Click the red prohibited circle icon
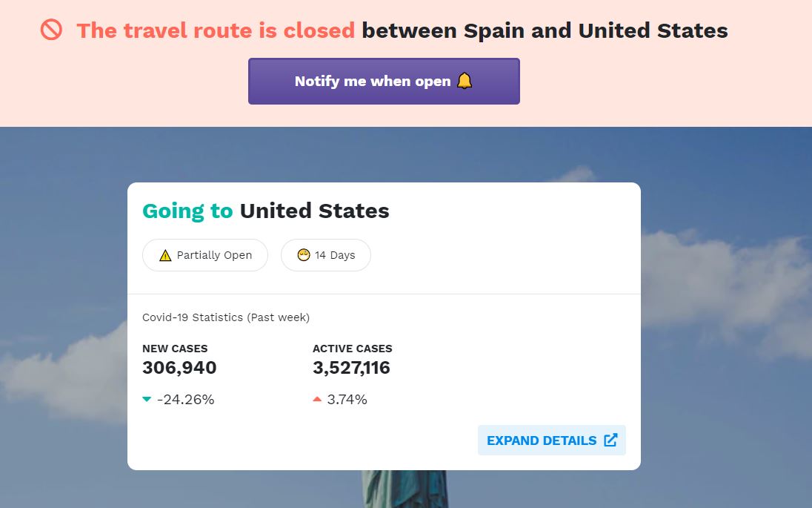 [51, 30]
